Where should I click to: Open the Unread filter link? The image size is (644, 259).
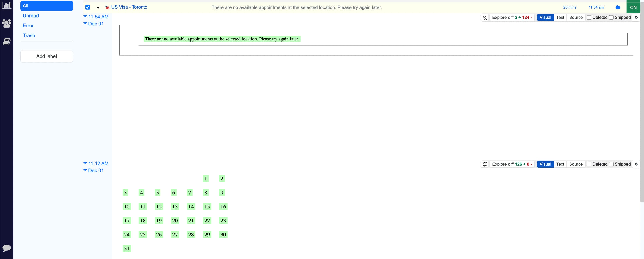coord(31,16)
